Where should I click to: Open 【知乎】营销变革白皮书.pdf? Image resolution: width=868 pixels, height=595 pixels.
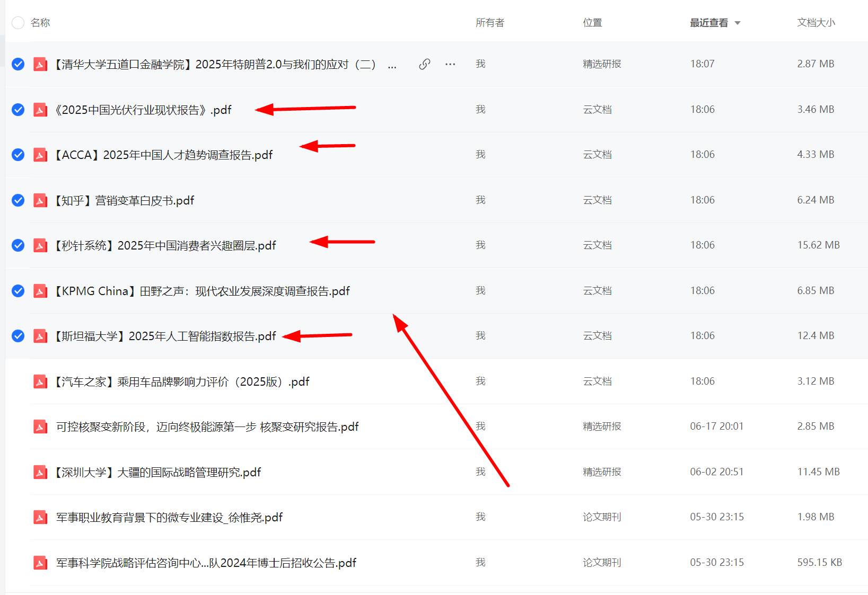point(125,200)
